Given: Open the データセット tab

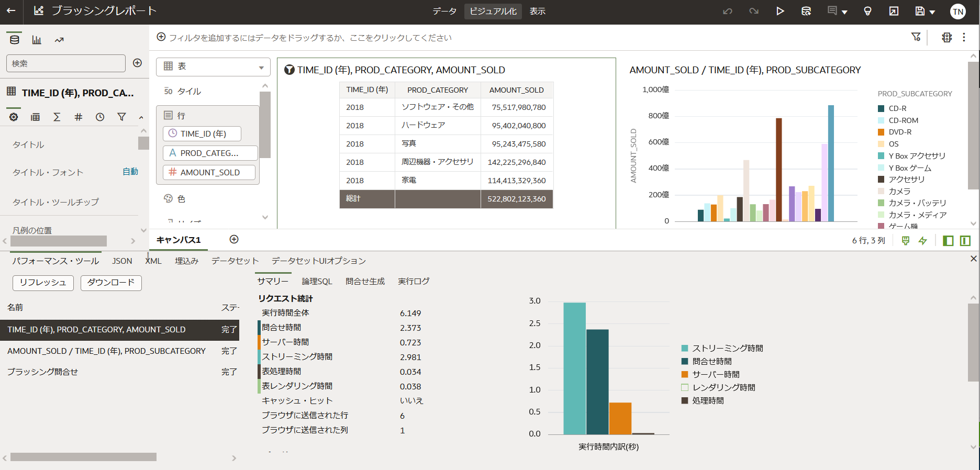Looking at the screenshot, I should [x=235, y=261].
